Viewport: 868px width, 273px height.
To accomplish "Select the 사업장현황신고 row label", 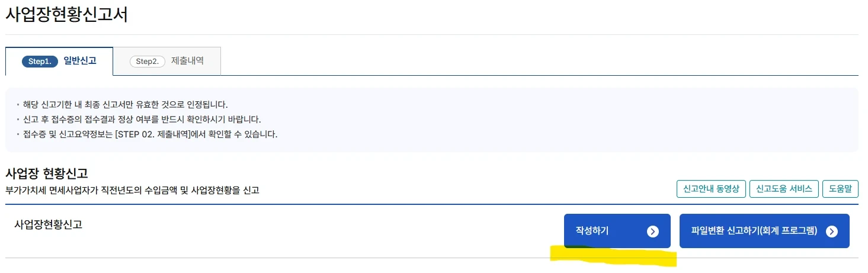I will 48,224.
